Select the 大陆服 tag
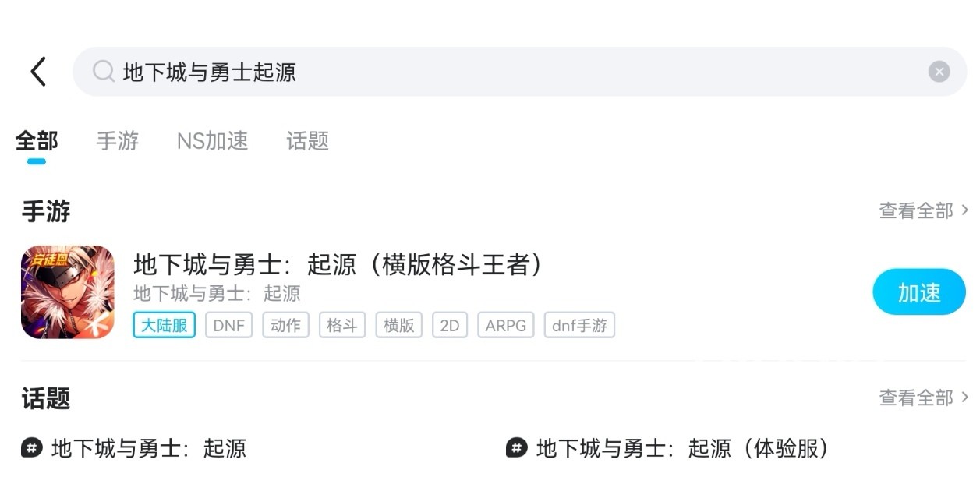The height and width of the screenshot is (477, 980). pos(164,325)
